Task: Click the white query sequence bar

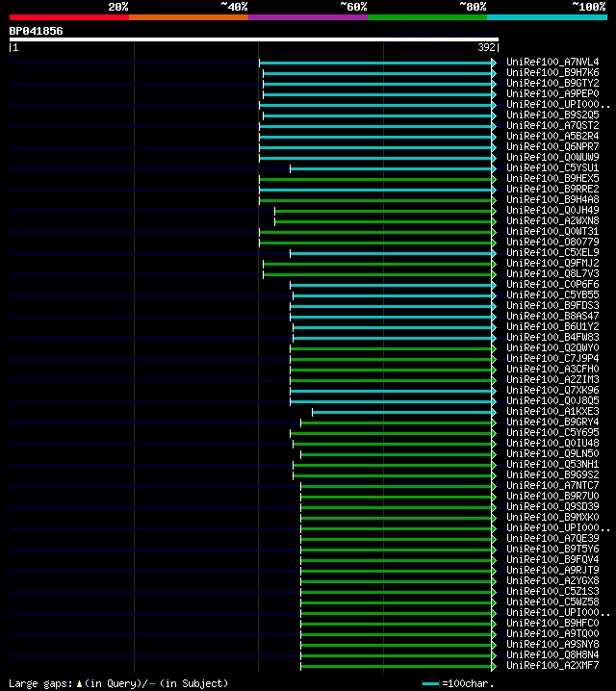Action: (x=254, y=39)
